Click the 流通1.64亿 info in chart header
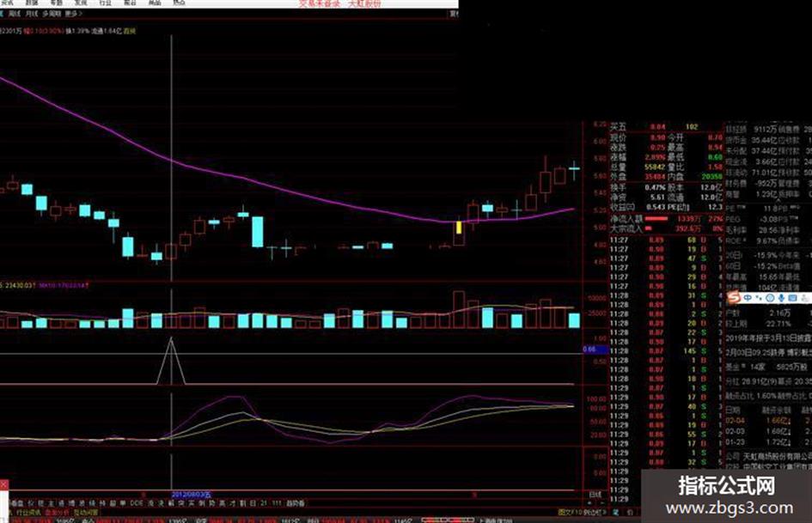Viewport: 812px width, 523px height. pyautogui.click(x=107, y=31)
